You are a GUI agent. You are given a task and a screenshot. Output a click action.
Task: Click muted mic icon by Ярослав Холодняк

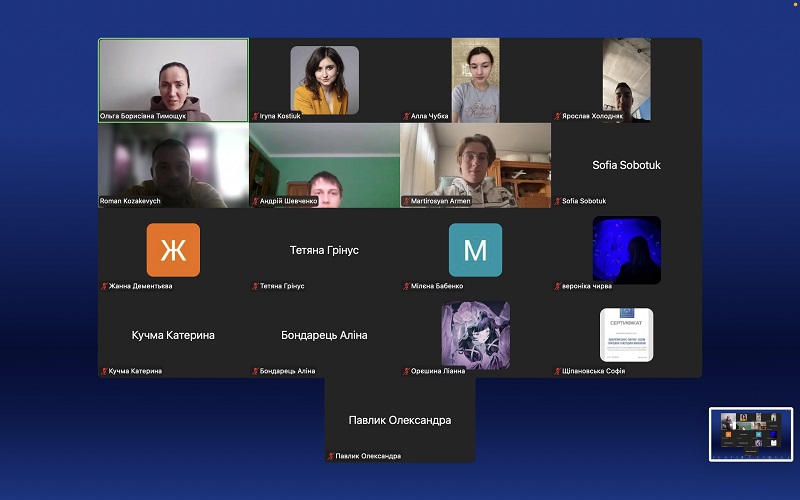558,116
